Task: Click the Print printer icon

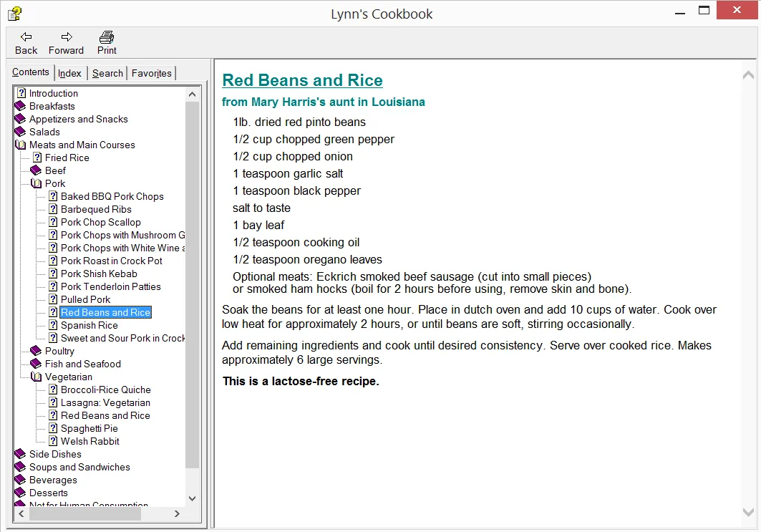Action: pyautogui.click(x=107, y=37)
